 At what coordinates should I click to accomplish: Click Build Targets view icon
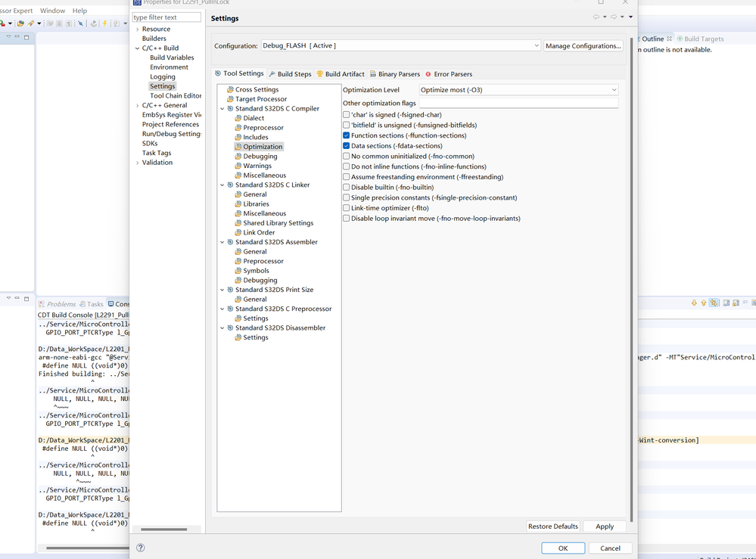click(680, 39)
